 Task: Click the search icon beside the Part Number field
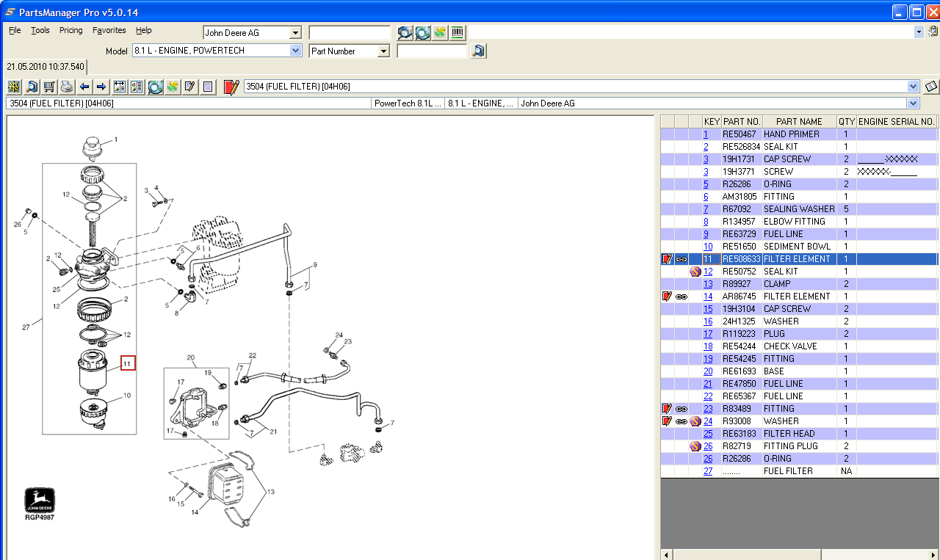[479, 51]
